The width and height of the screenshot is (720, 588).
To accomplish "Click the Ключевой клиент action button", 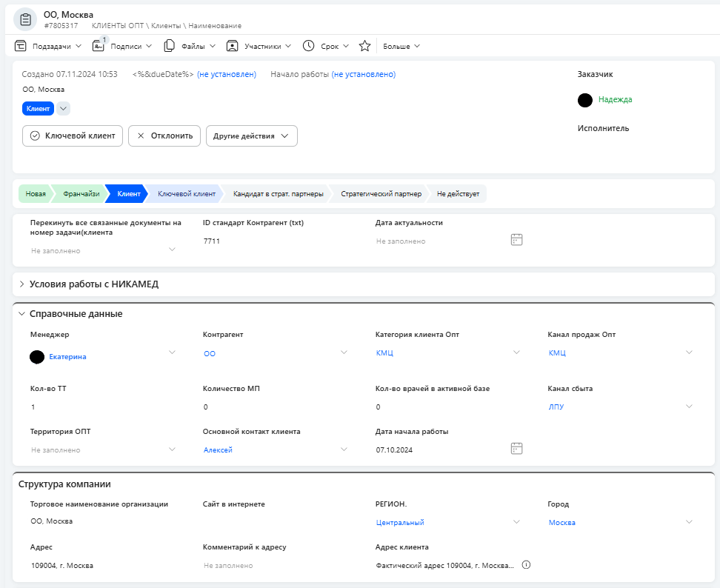I will [73, 136].
